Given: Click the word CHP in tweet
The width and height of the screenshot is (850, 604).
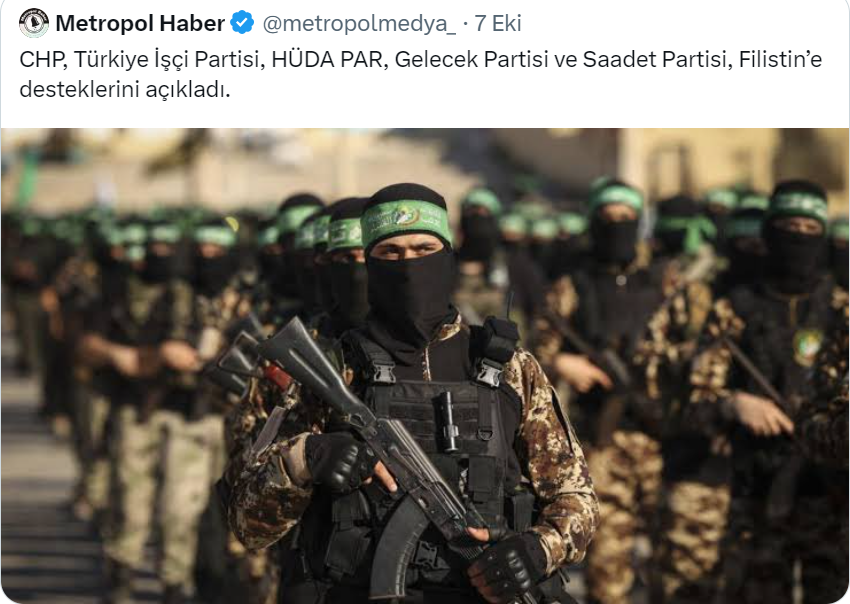Looking at the screenshot, I should [x=42, y=59].
